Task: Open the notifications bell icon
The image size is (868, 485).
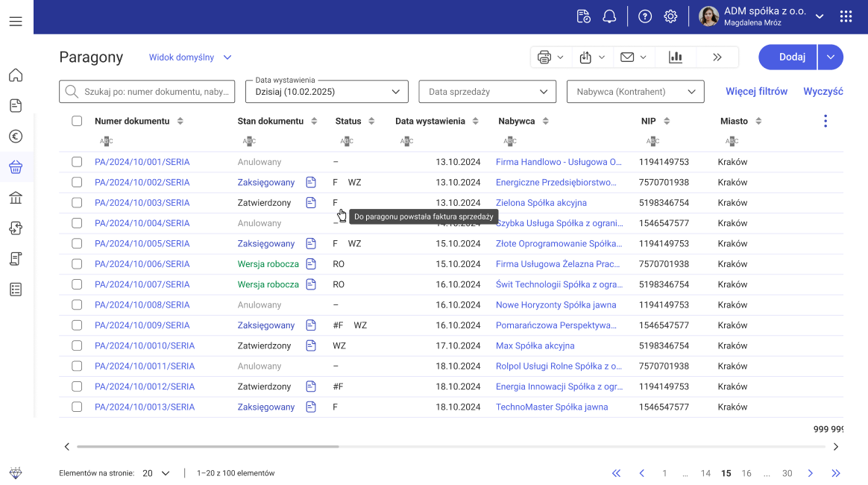Action: (x=609, y=16)
